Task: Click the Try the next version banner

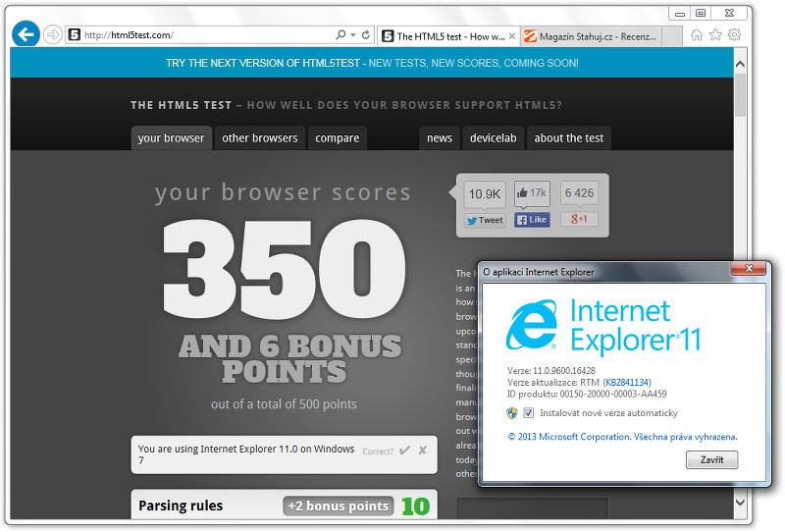Action: point(372,63)
